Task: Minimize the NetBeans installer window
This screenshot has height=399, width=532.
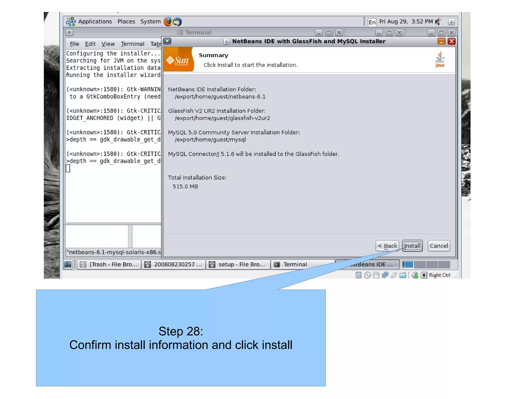Action: (x=441, y=41)
